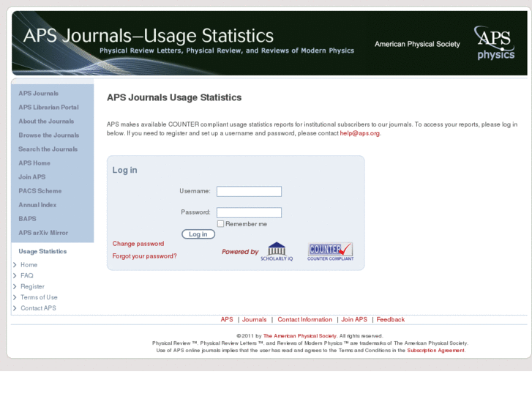Click the Change password link
Screen dimensions: 532x399
[138, 244]
